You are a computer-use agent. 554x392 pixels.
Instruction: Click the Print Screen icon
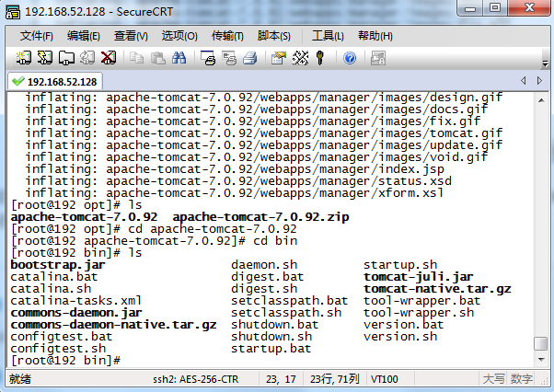coord(208,58)
